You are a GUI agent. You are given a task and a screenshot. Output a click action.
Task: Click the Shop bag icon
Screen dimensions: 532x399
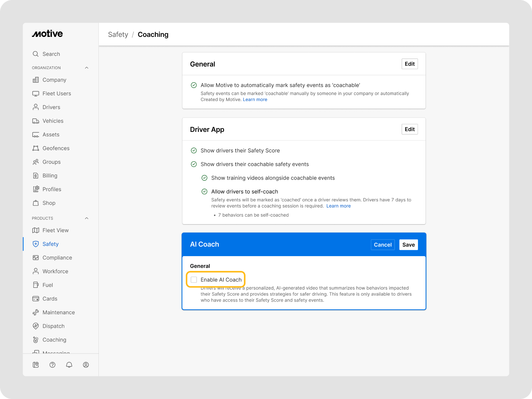pyautogui.click(x=36, y=203)
